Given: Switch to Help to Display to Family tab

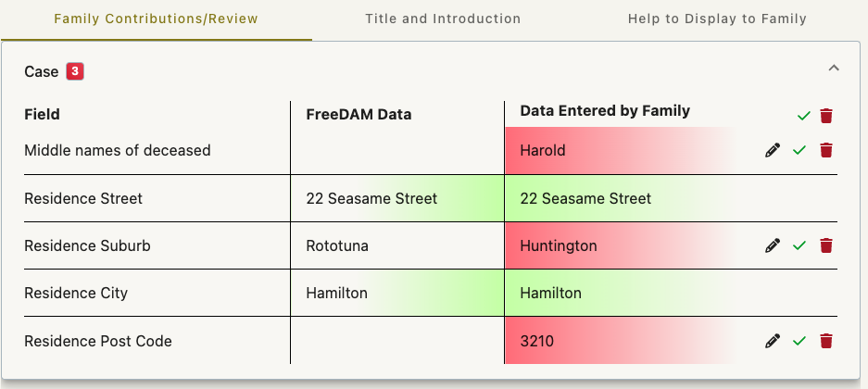Looking at the screenshot, I should 717,19.
